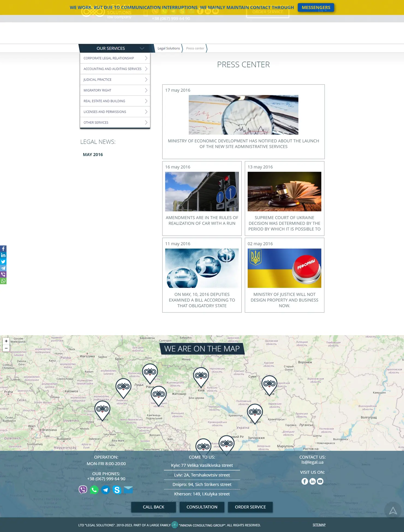Open footer Telegram messenger icon

(106, 490)
